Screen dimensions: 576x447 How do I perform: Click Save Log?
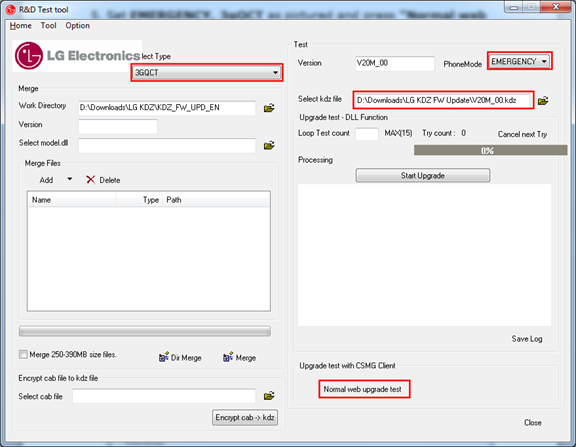[x=527, y=339]
